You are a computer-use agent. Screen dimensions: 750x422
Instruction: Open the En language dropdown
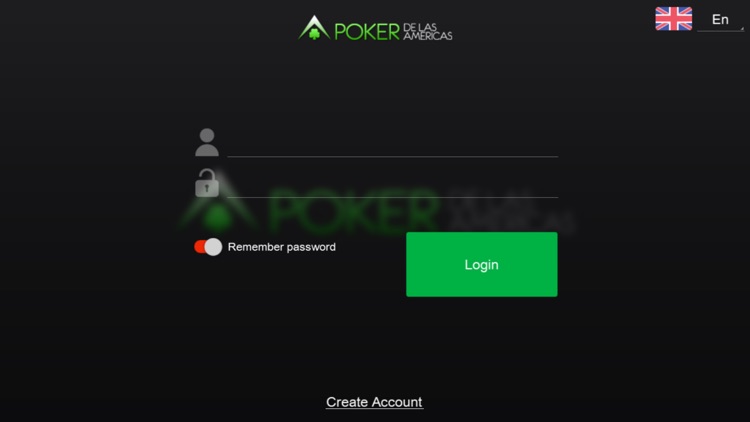click(720, 20)
